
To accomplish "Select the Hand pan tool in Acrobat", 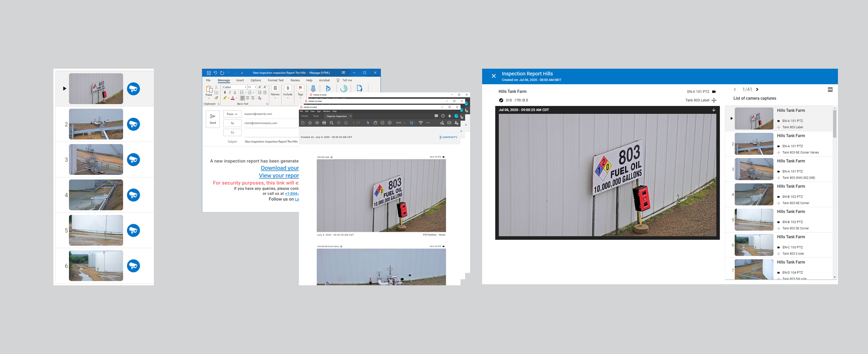I will click(x=375, y=123).
